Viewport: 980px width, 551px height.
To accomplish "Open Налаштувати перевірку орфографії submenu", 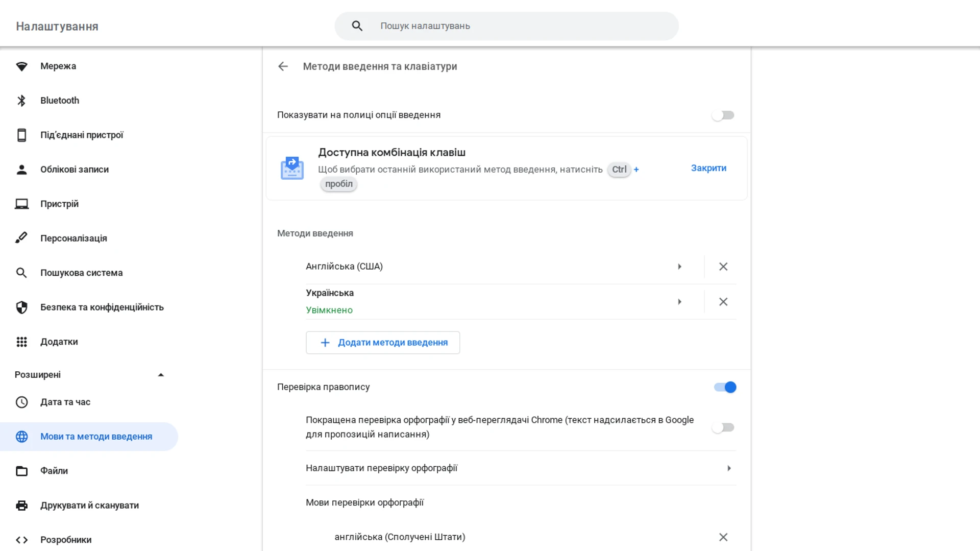I will point(728,468).
